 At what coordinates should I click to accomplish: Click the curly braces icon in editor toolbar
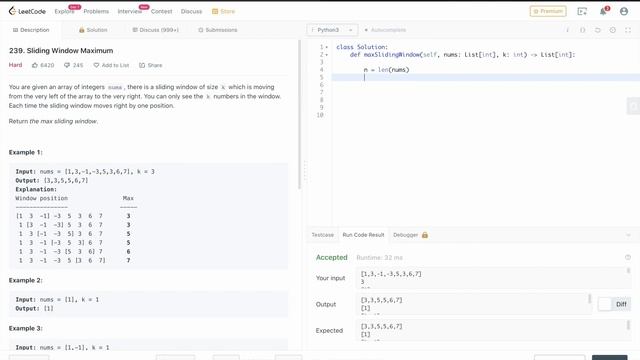coord(582,30)
